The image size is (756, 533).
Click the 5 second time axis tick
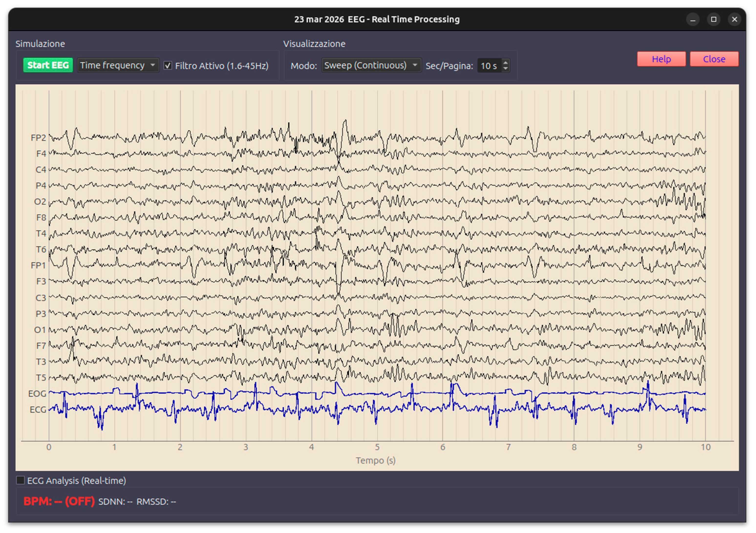coord(377,447)
